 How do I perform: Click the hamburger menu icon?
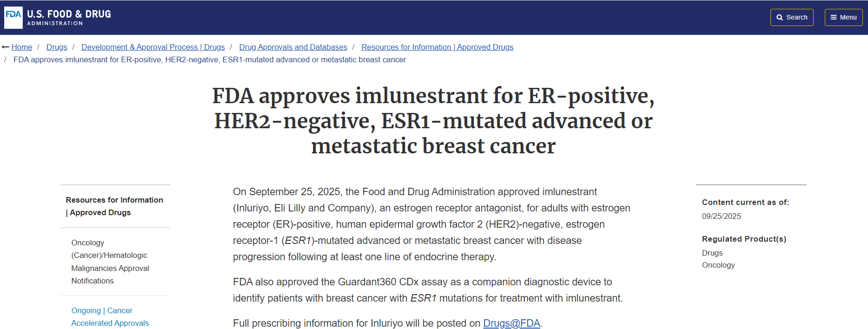tap(834, 18)
